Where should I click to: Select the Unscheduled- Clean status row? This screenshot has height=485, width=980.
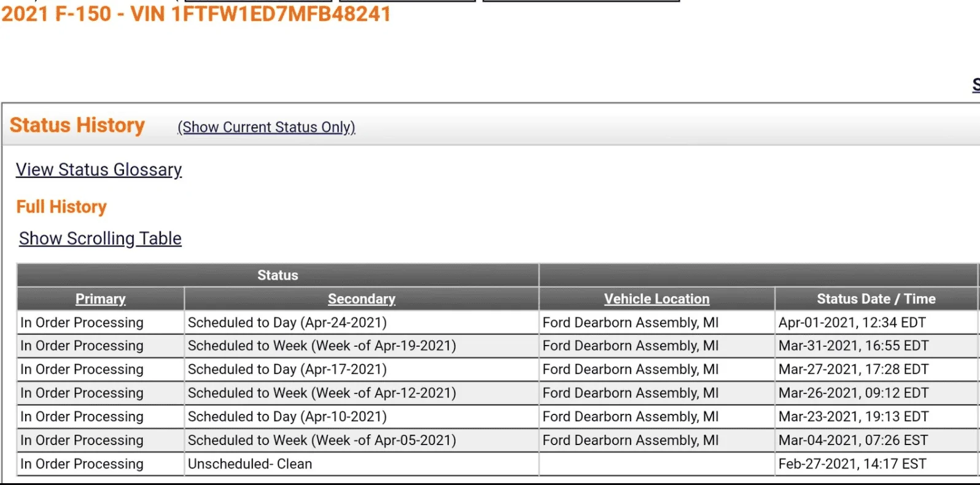[249, 464]
